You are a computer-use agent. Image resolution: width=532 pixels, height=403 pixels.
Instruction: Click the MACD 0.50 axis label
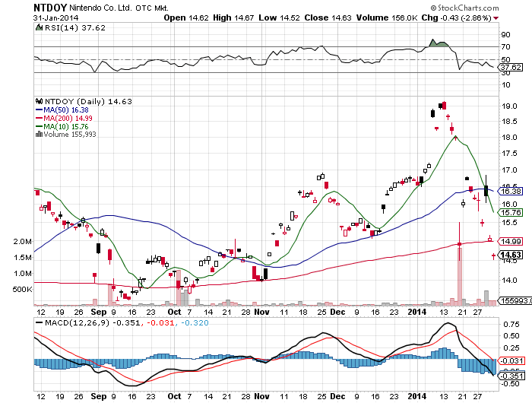click(x=511, y=336)
